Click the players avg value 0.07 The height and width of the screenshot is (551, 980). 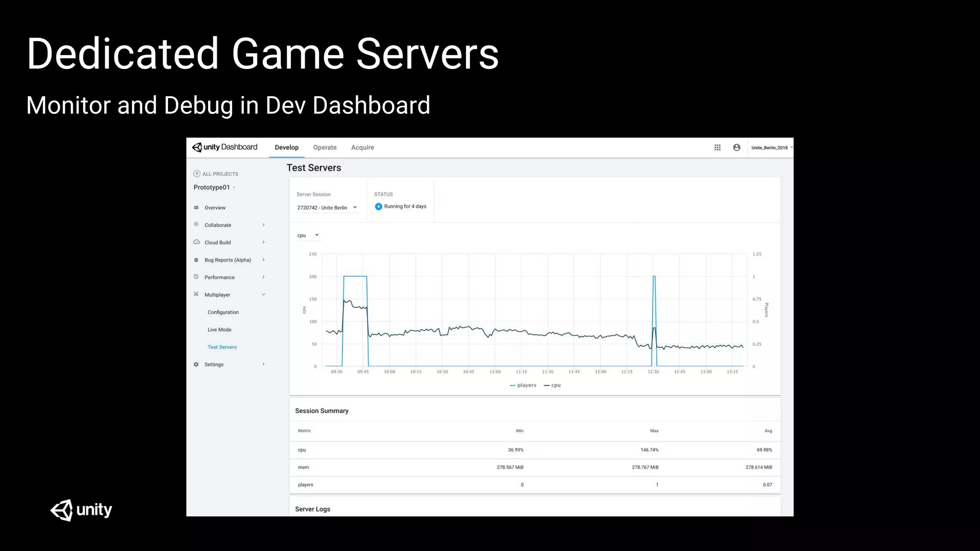tap(768, 485)
